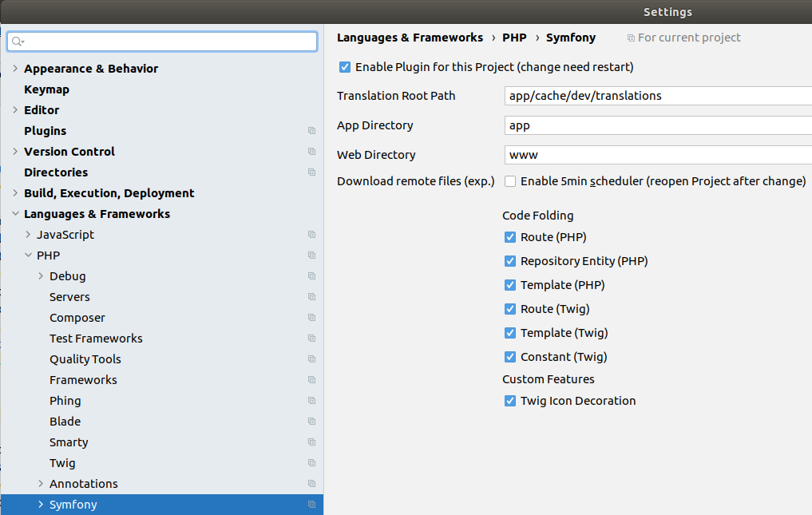Select Test Frameworks entry
The height and width of the screenshot is (515, 812).
point(96,339)
